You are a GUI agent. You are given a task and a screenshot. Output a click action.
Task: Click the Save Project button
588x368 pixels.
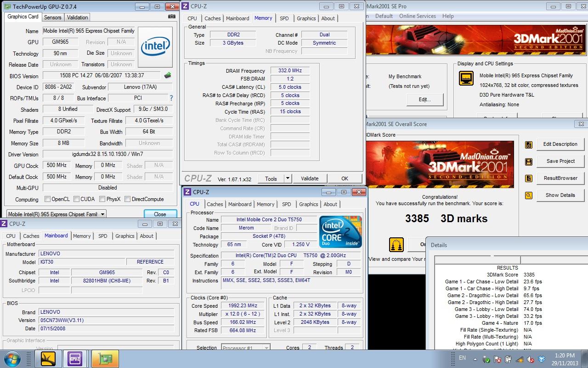coord(560,161)
